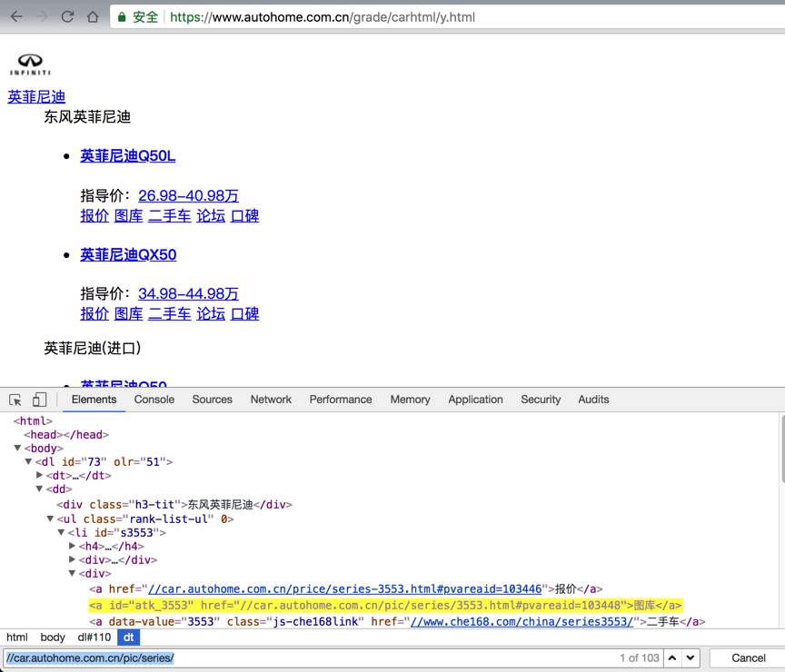Switch to the Performance tab

[341, 400]
